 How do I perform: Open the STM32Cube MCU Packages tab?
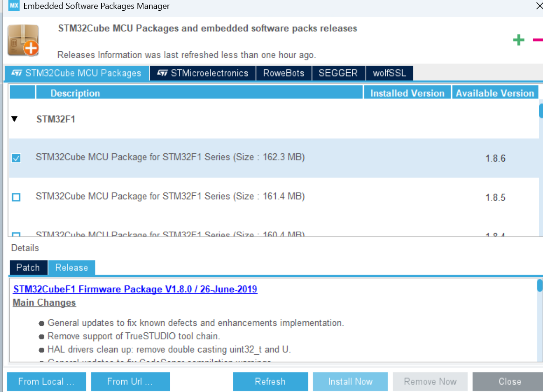(x=77, y=73)
